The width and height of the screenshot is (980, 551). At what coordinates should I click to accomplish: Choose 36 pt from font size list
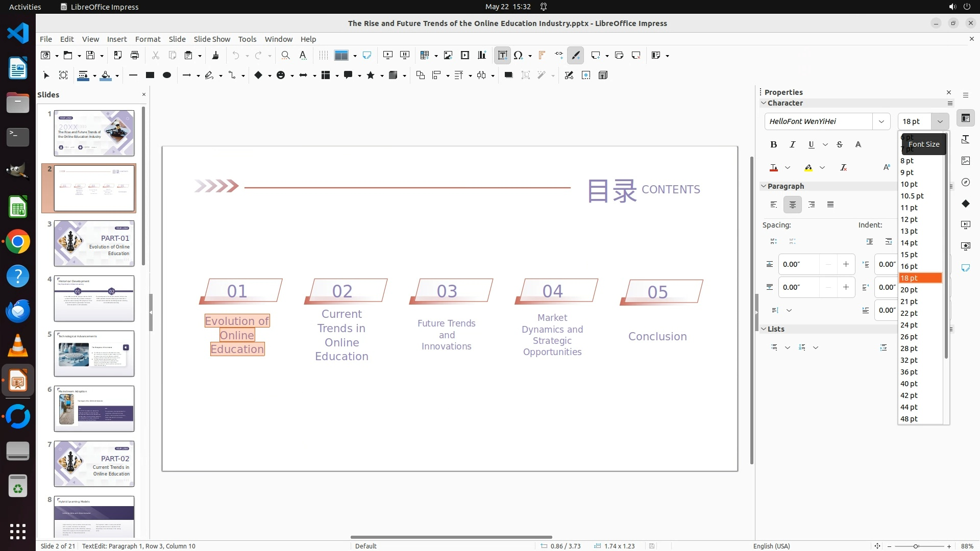[x=909, y=372]
